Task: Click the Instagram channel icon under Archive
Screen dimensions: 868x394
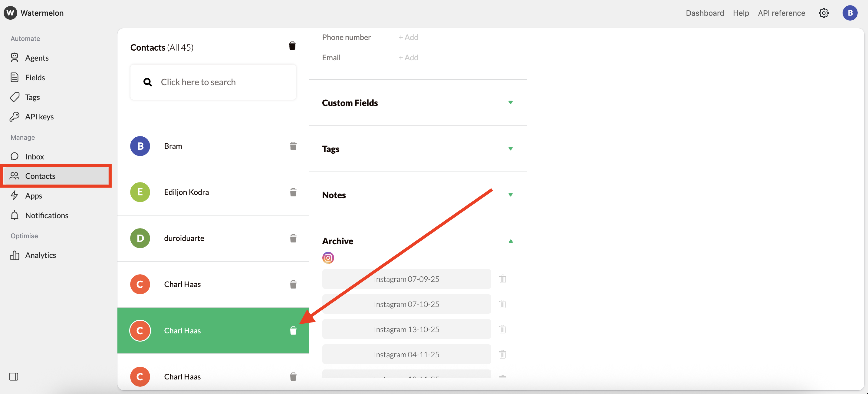Action: (328, 258)
